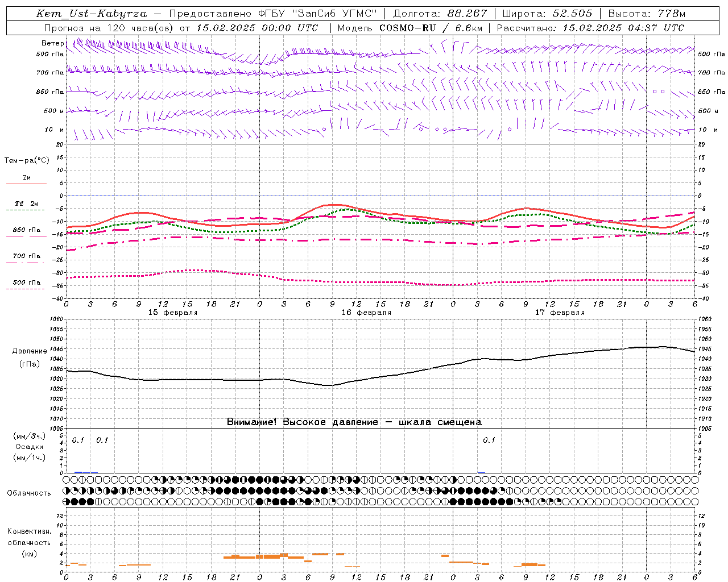The image size is (728, 582).
Task: Click the Облачность cloud cover label
Action: click(x=29, y=493)
